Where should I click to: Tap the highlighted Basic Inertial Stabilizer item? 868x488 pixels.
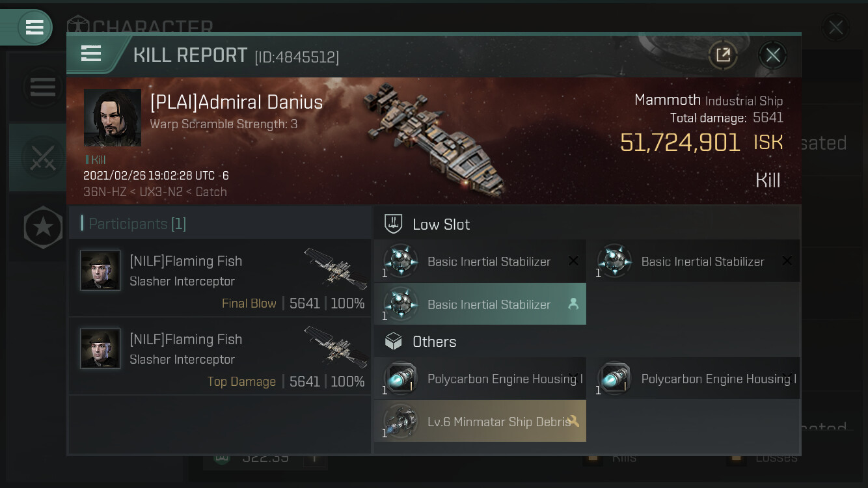480,305
